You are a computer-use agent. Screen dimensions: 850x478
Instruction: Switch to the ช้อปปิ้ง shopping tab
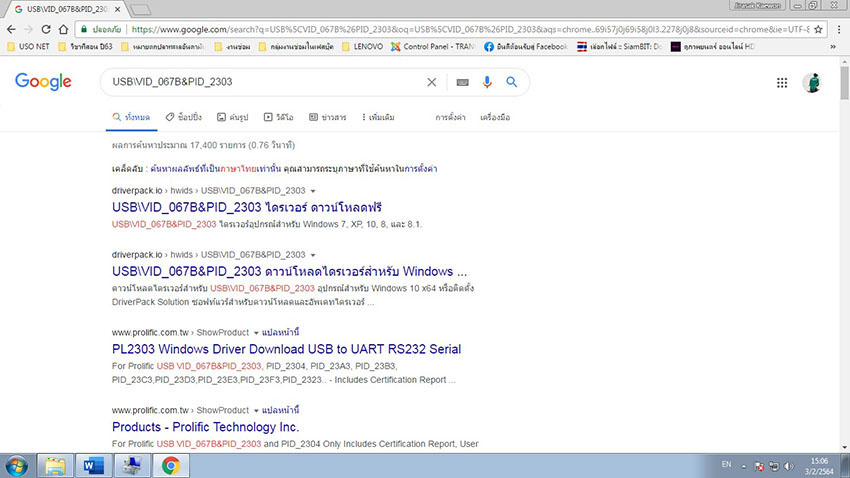tap(184, 117)
